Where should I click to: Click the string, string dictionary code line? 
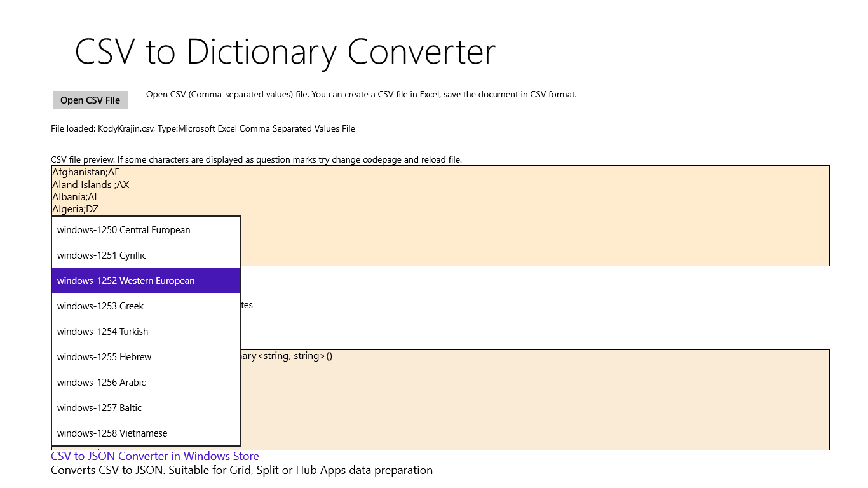point(286,356)
